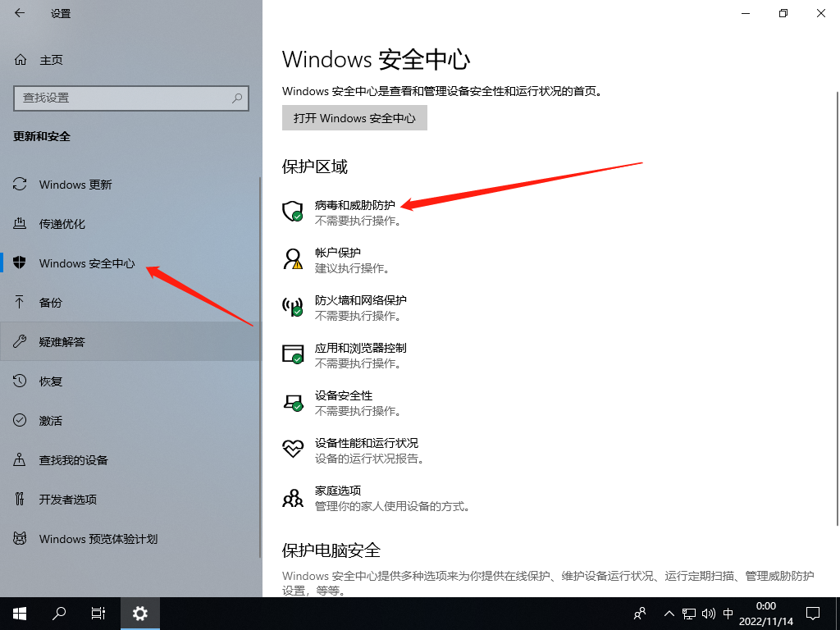Screen dimensions: 840x630
Task: Click the 帐户保护 person warning icon
Action: coord(293,258)
